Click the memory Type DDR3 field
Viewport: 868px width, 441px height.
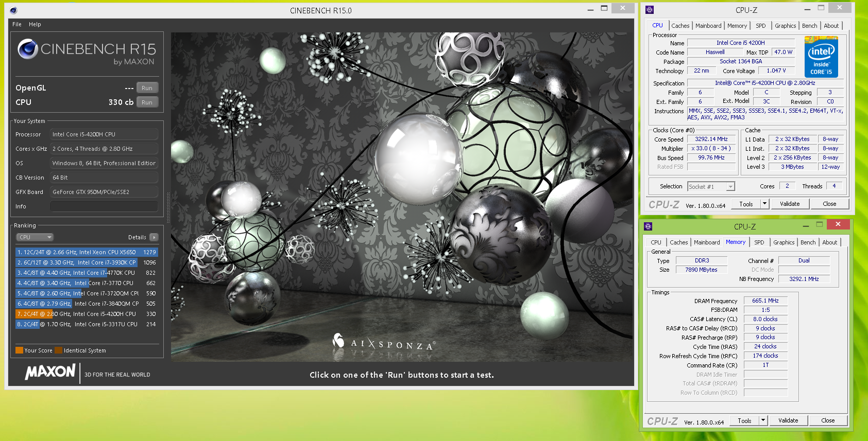pos(702,260)
